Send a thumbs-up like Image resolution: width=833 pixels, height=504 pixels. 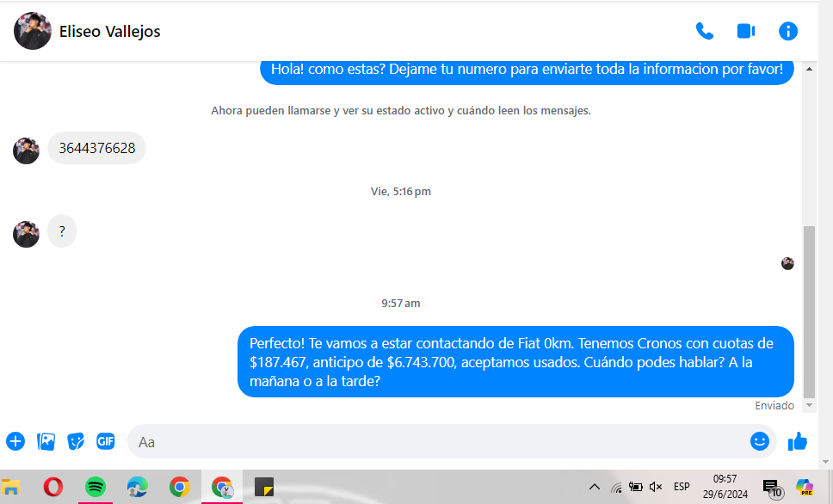[x=798, y=441]
